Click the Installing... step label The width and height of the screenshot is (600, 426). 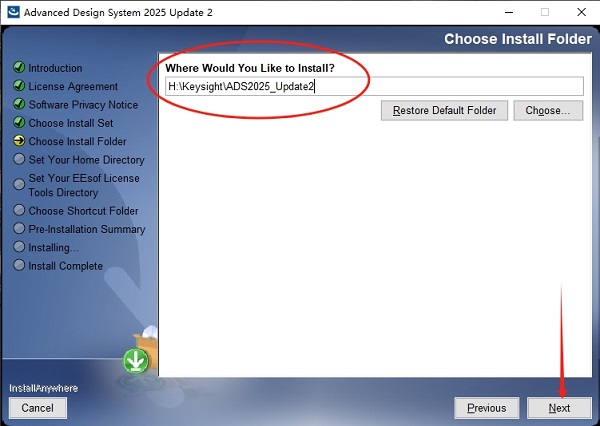click(53, 248)
